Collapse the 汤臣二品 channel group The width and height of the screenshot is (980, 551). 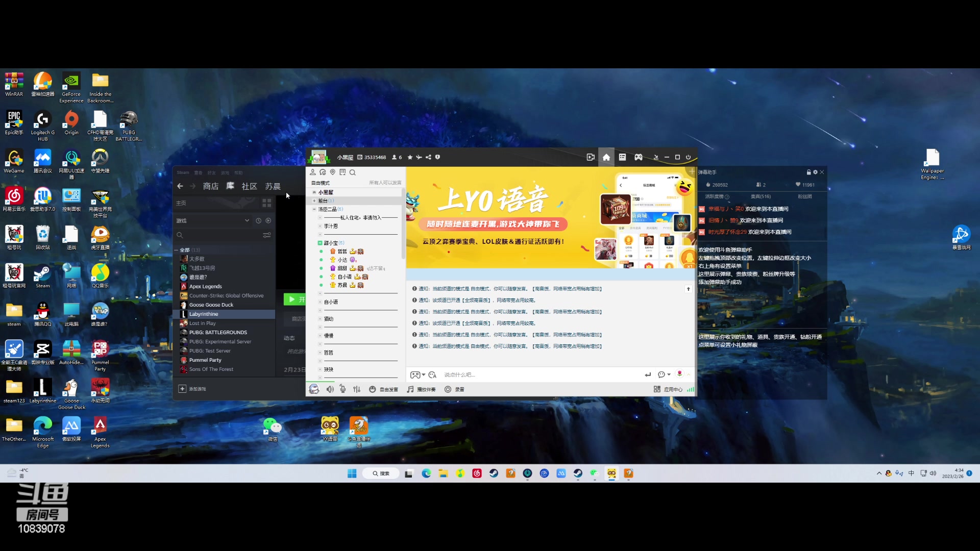tap(314, 209)
